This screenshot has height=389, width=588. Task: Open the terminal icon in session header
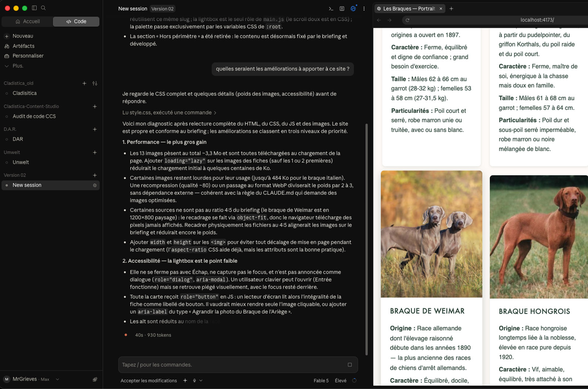[331, 8]
